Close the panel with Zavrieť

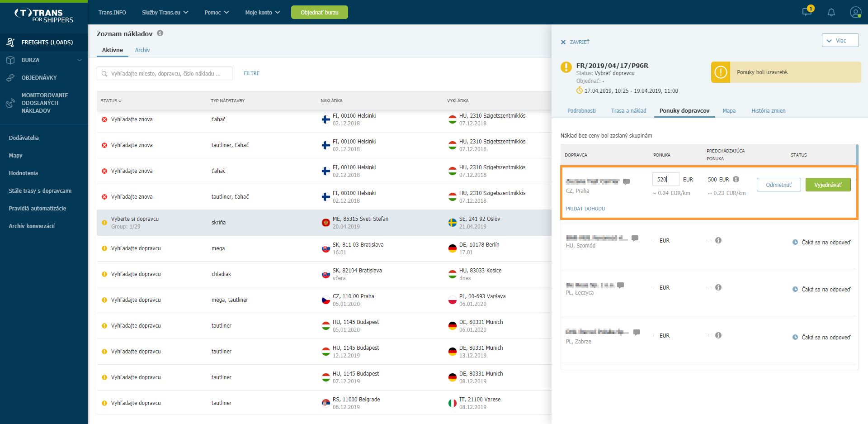[575, 42]
